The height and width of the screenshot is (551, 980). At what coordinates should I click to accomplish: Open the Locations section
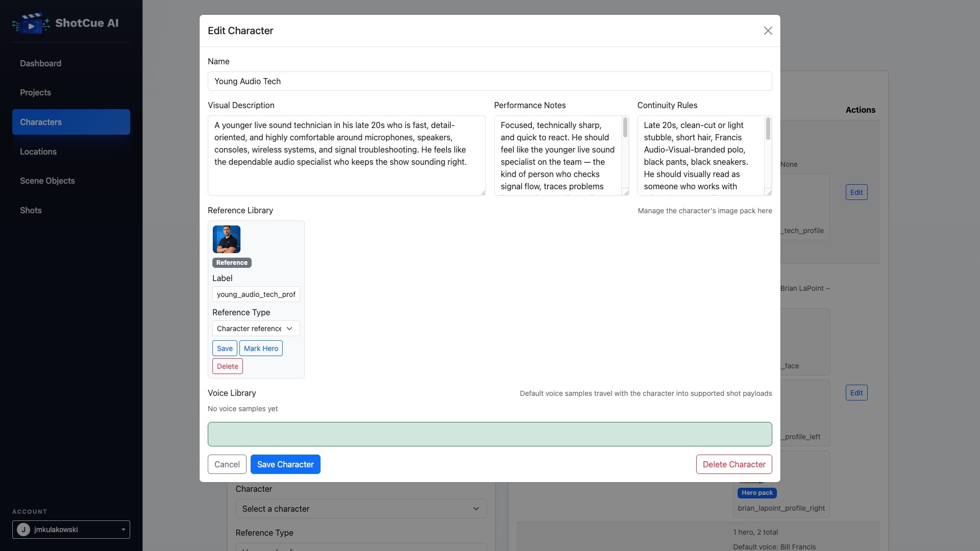(71, 152)
